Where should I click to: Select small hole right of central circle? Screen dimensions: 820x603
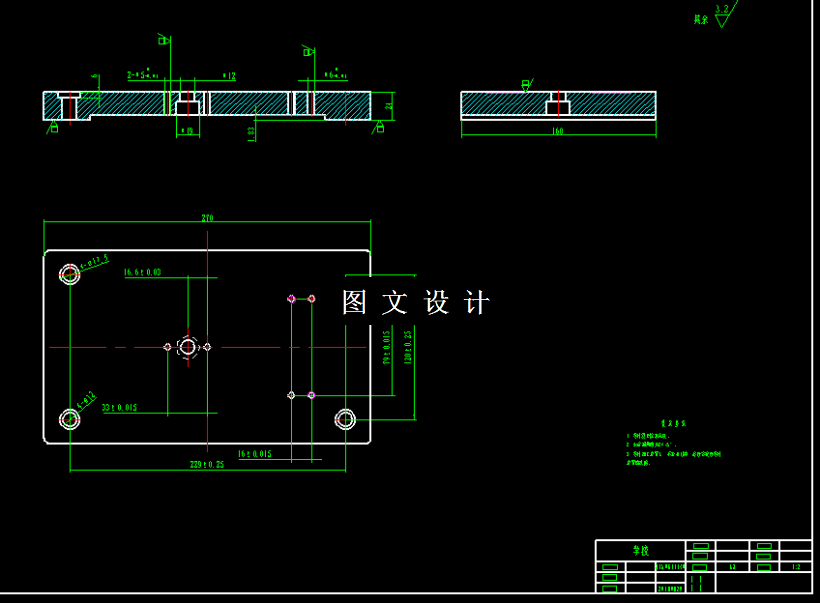point(207,347)
